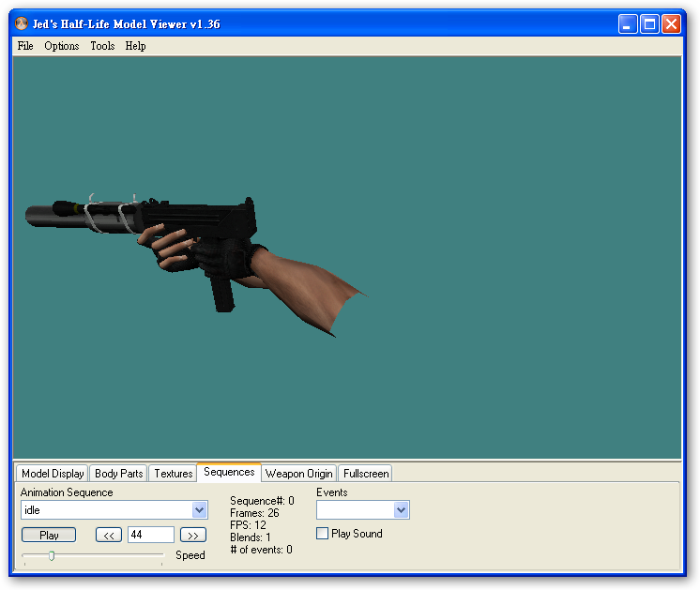Click the 'Events' label

[x=331, y=492]
